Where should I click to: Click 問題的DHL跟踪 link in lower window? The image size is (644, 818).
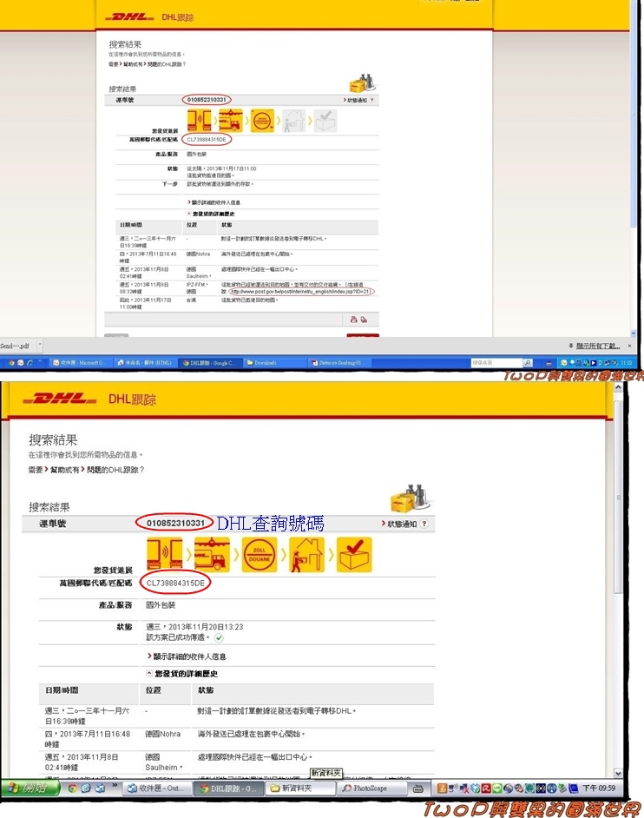(x=115, y=470)
